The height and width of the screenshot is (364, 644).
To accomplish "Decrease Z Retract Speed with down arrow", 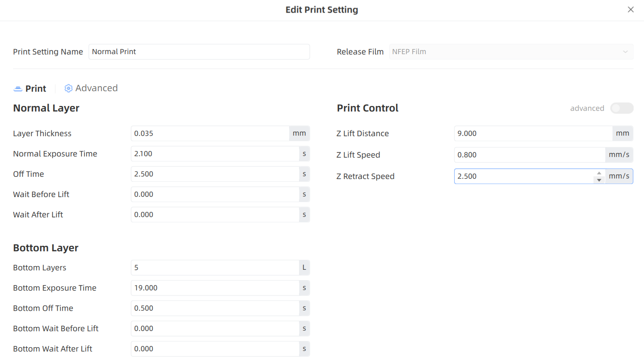I will tap(599, 180).
